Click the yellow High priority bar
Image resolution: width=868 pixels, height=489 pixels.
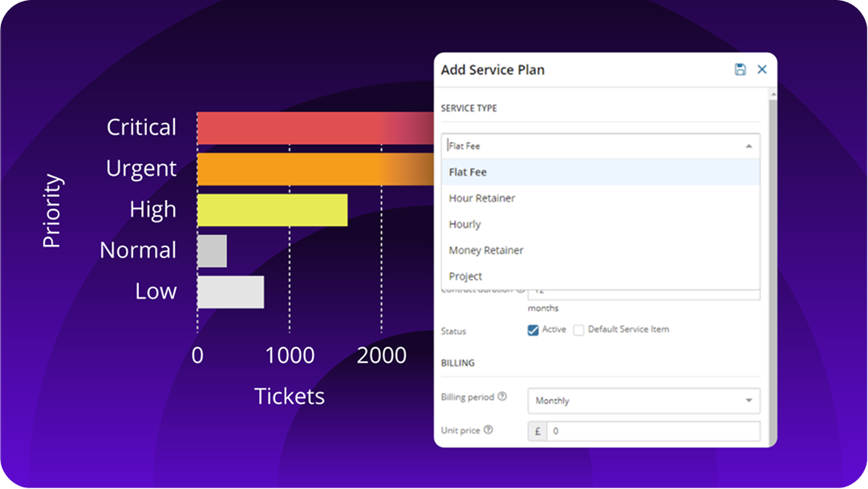(x=272, y=210)
